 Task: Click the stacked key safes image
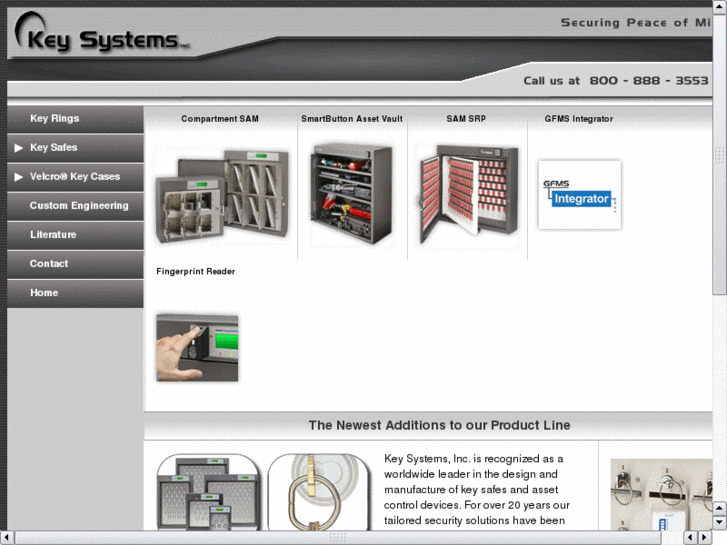pyautogui.click(x=208, y=492)
